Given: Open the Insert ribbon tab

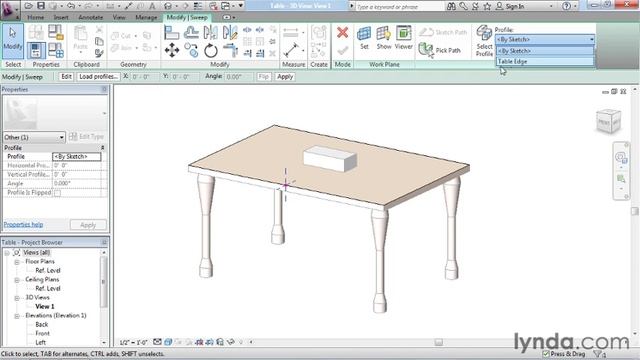Looking at the screenshot, I should [61, 18].
